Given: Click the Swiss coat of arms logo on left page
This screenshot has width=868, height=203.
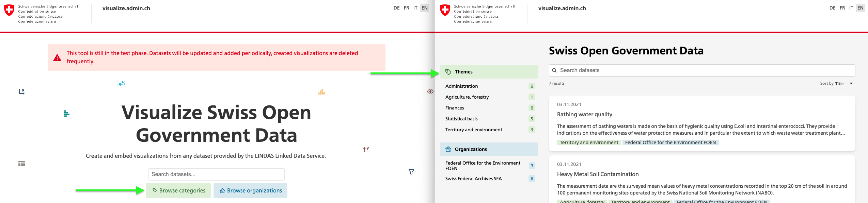Looking at the screenshot, I should click(9, 10).
